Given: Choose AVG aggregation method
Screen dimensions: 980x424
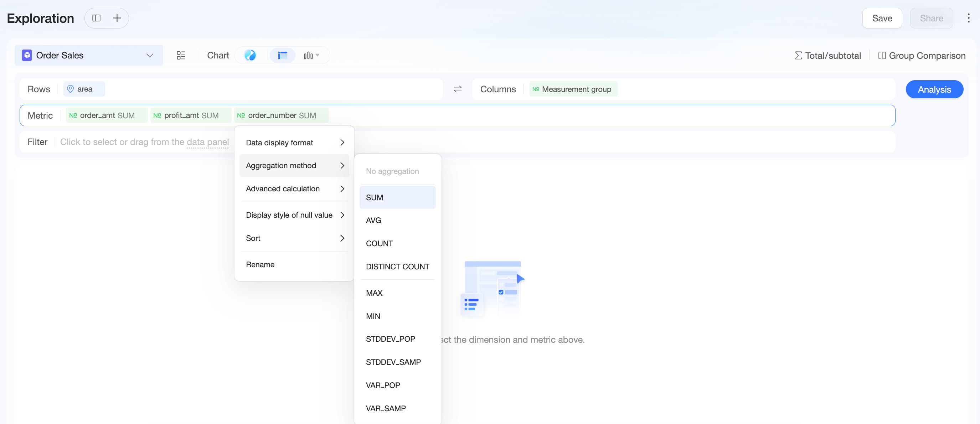Looking at the screenshot, I should pos(398,221).
